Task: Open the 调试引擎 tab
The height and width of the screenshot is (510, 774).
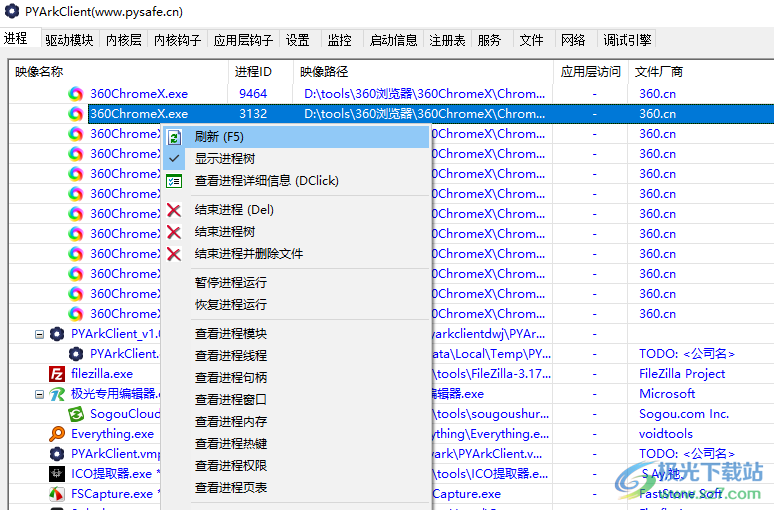Action: [627, 40]
